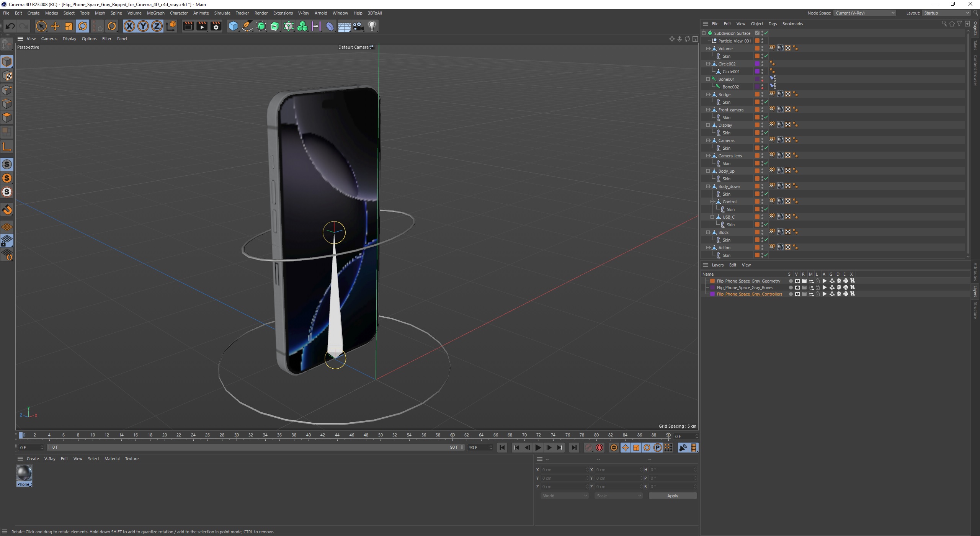Toggle visibility eye for Flip_Phone_Space_Gray_Geometry layer
This screenshot has width=980, height=536.
point(797,281)
